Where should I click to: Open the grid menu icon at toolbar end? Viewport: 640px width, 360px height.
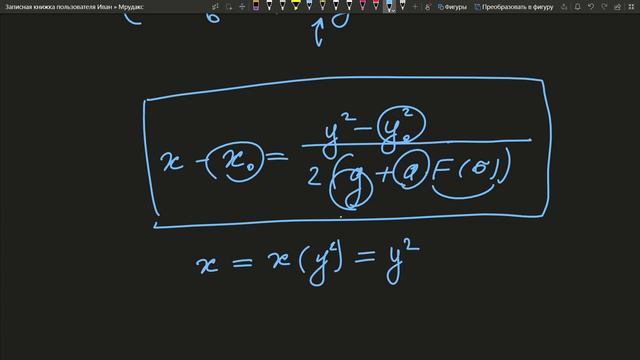(x=631, y=7)
